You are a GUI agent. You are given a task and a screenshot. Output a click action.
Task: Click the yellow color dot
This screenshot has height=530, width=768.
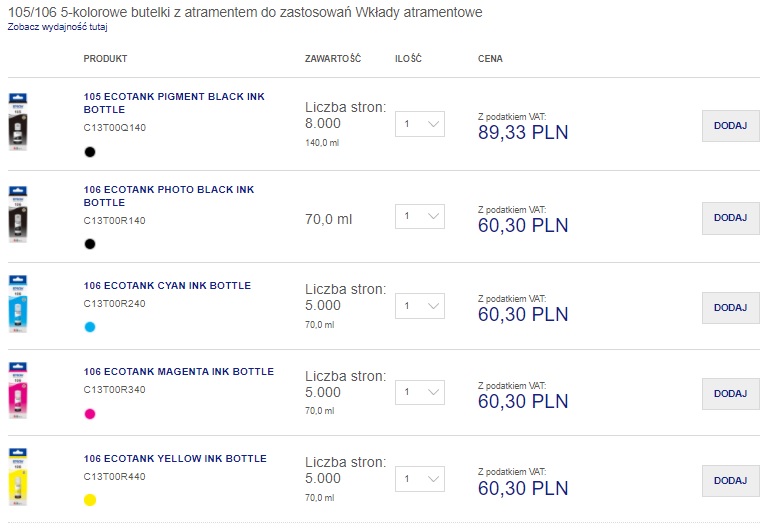point(90,500)
